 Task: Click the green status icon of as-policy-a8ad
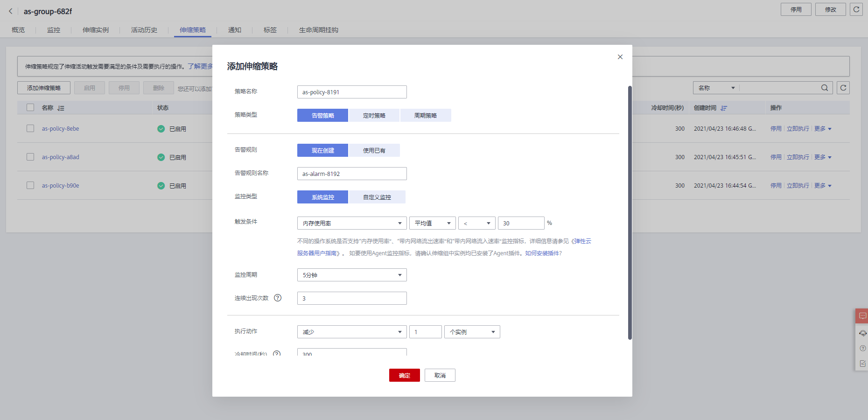click(161, 157)
